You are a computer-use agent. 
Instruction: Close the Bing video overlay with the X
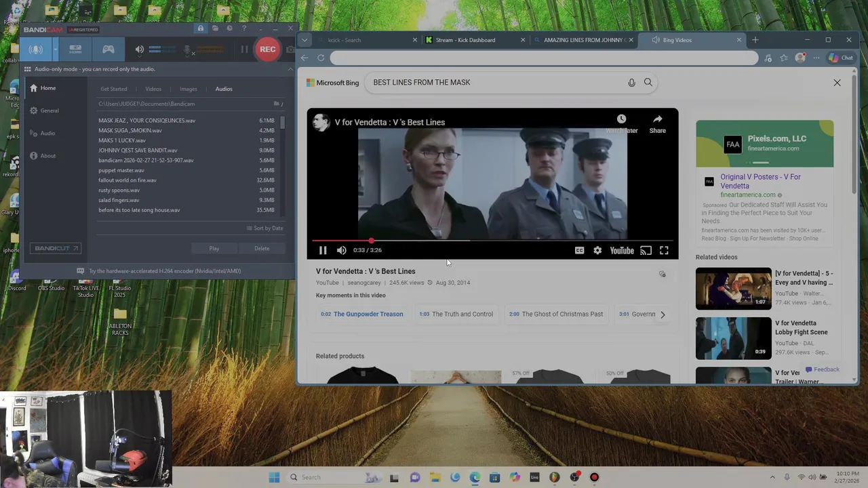[837, 83]
